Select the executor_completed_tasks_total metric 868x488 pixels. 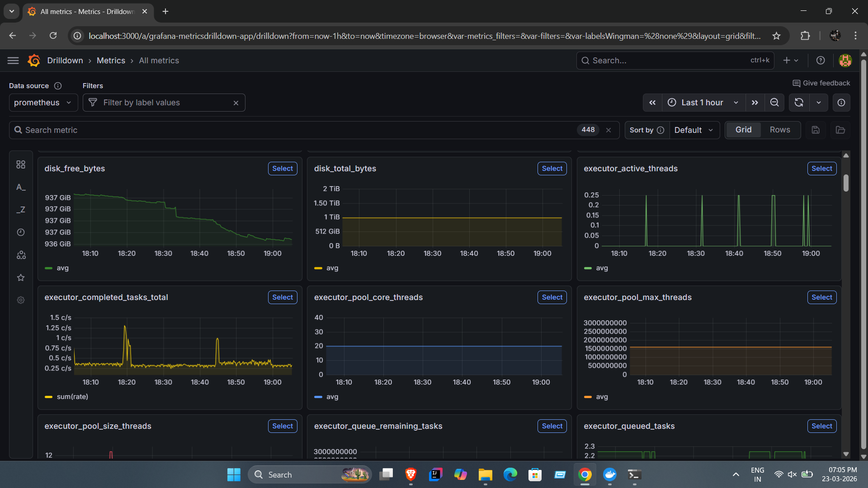[x=283, y=297]
